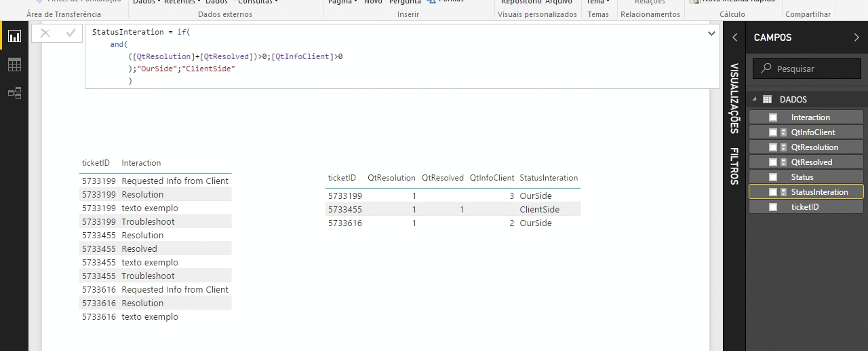Select the 'Resolved' interaction cell

139,249
